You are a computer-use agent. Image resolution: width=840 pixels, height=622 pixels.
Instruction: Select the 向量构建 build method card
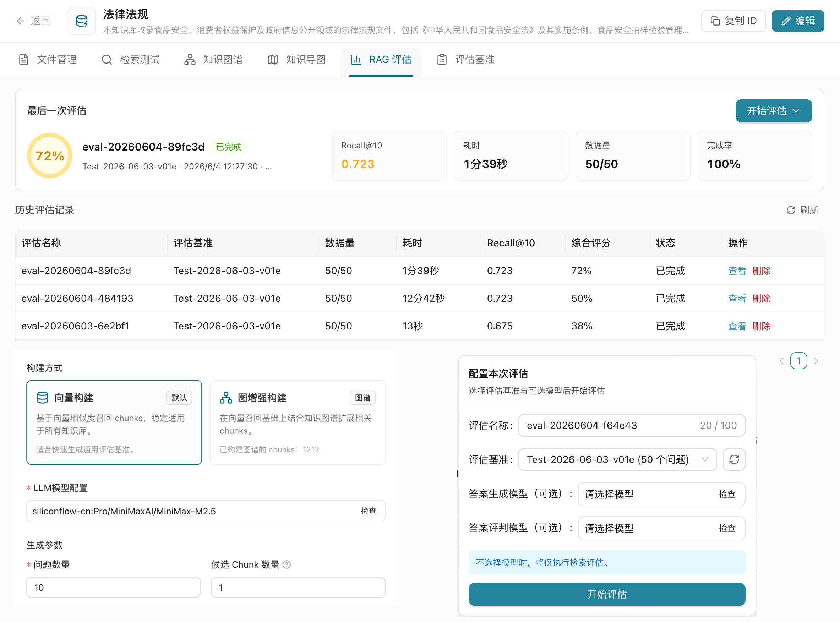tap(114, 422)
